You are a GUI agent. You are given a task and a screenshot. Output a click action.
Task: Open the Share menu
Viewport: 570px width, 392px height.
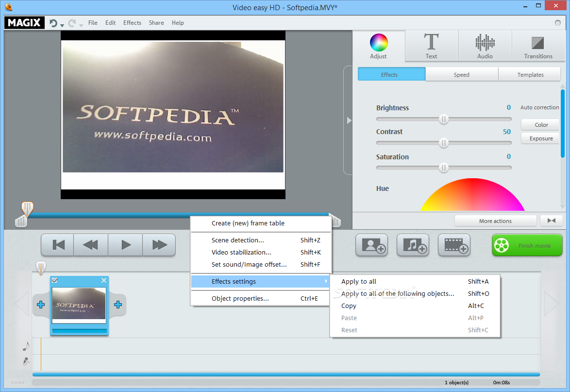pyautogui.click(x=156, y=22)
